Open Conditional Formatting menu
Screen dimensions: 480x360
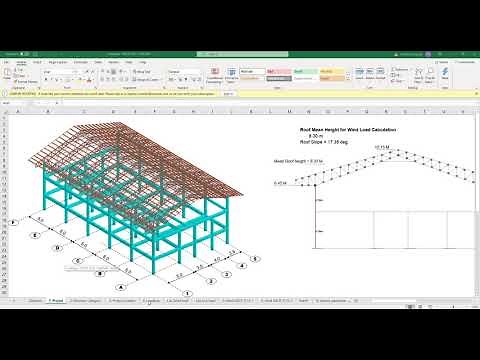tap(215, 76)
